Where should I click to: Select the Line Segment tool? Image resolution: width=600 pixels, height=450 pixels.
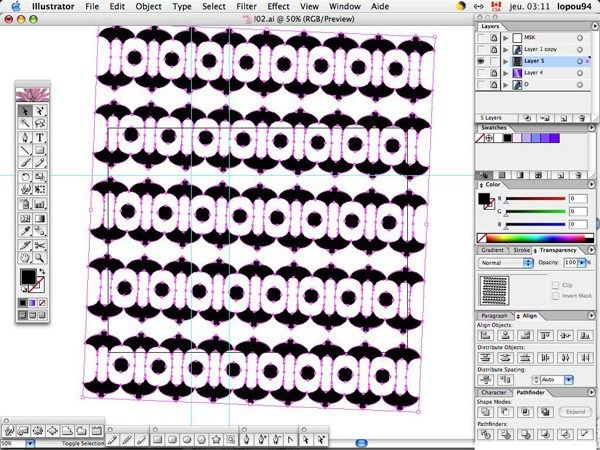click(x=25, y=150)
